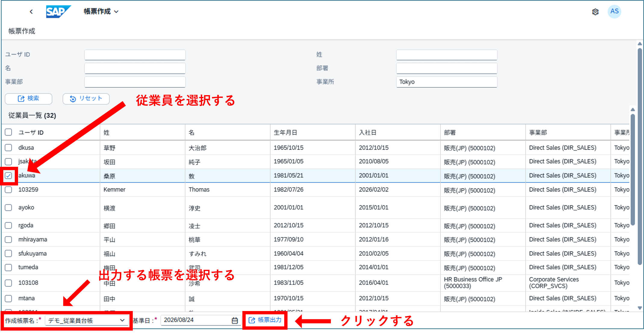
Task: Click the back arrow icon
Action: [x=31, y=12]
